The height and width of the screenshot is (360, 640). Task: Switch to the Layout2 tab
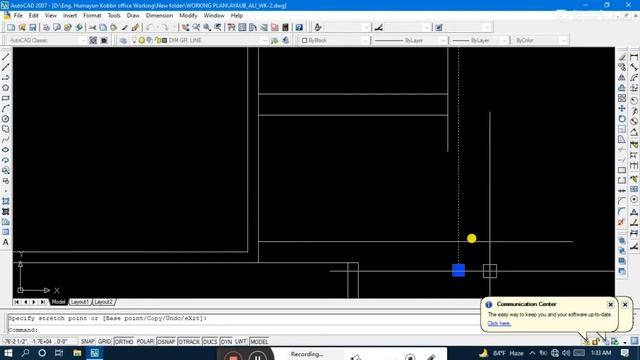pos(103,302)
